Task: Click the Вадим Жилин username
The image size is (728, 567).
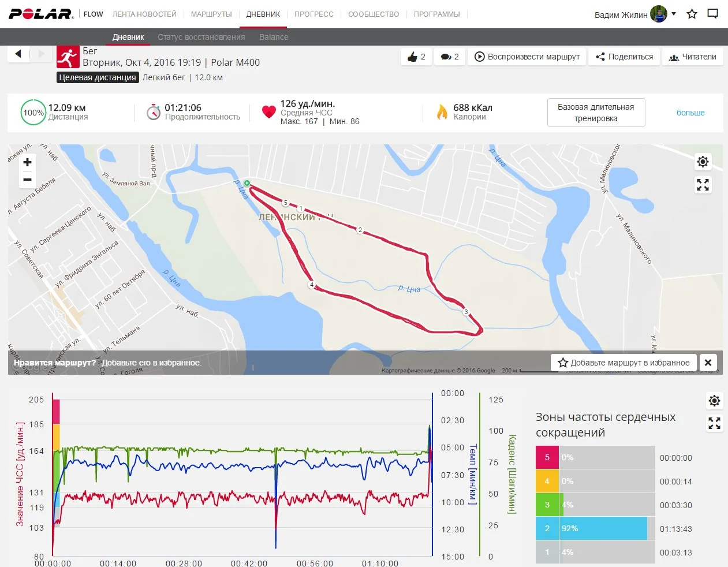Action: [621, 15]
